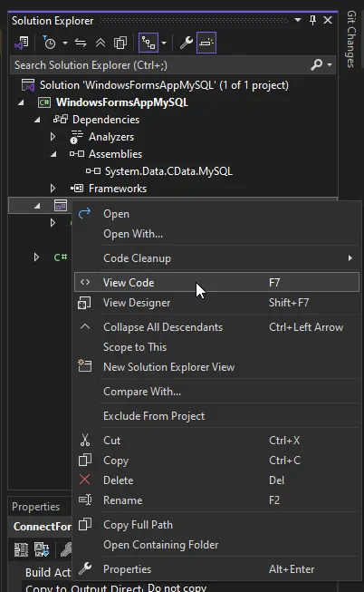Select System.Data.CData.MySQL assembly
Image resolution: width=364 pixels, height=592 pixels.
[x=168, y=171]
